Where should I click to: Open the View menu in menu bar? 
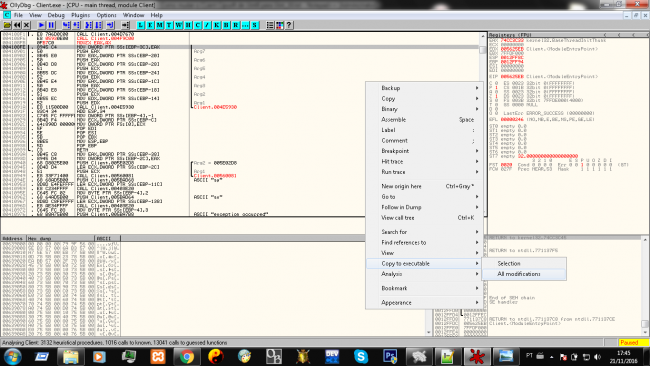pyautogui.click(x=35, y=15)
